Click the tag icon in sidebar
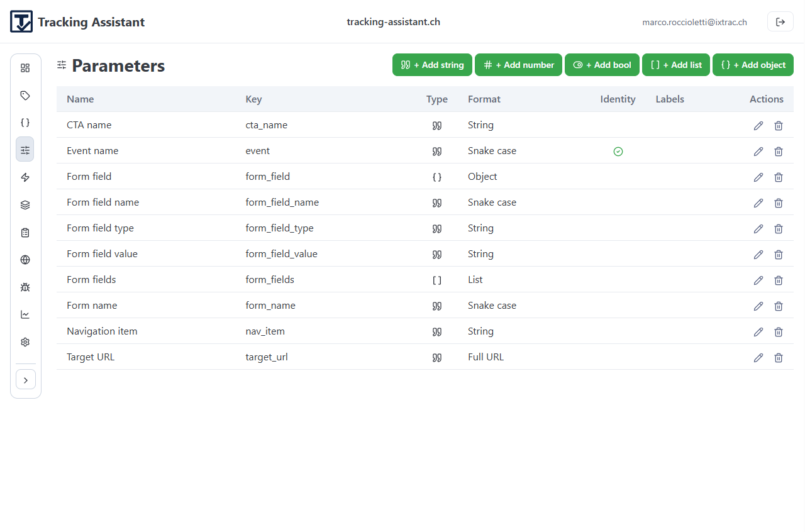The image size is (805, 532). pos(25,96)
